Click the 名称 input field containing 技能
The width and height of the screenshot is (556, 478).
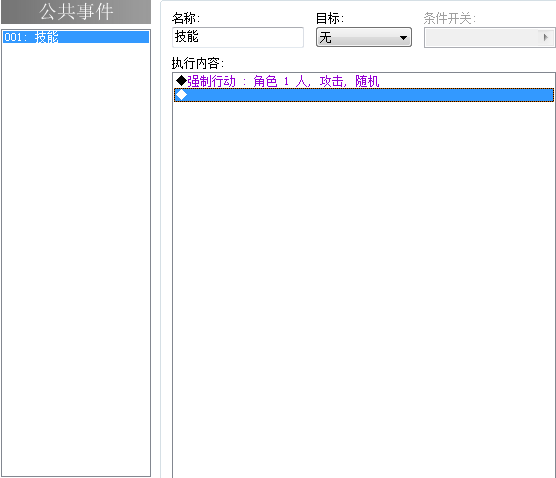point(238,37)
